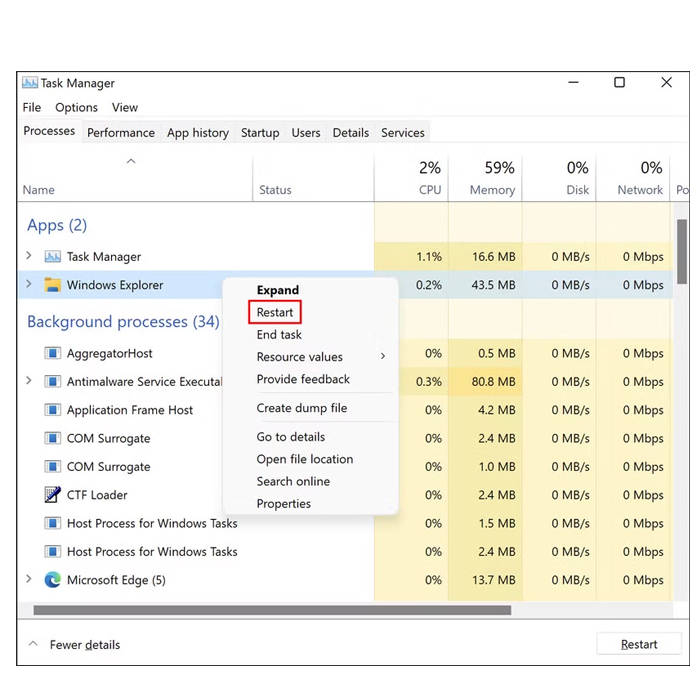The width and height of the screenshot is (700, 700).
Task: Choose Go to details option
Action: pyautogui.click(x=291, y=437)
